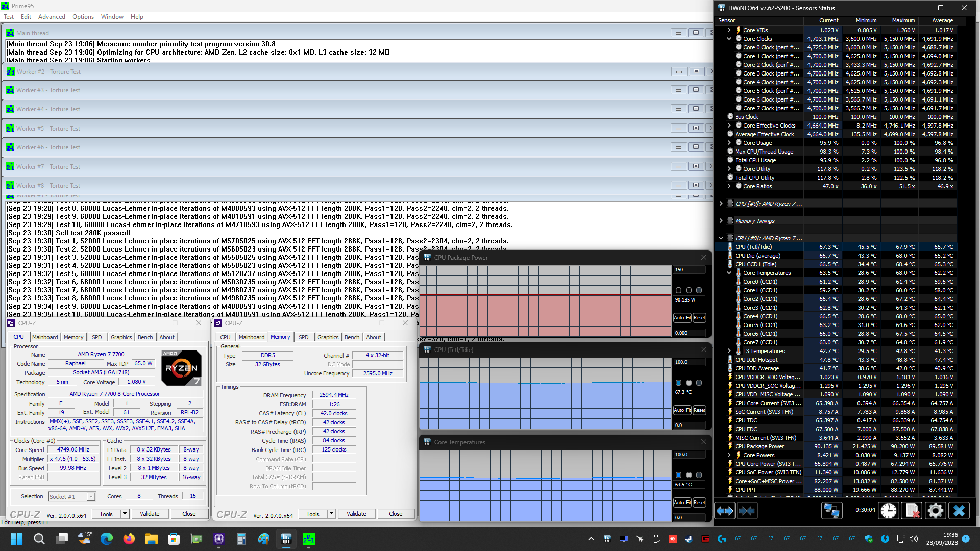This screenshot has height=551, width=980.
Task: Select white toggle in CPU (Tctl/Tdie) graph
Action: 689,383
